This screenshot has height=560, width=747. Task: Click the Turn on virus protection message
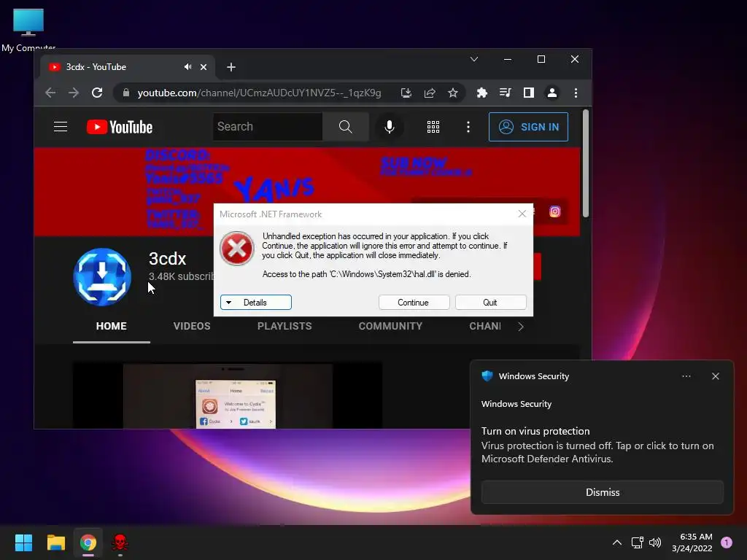(x=597, y=445)
